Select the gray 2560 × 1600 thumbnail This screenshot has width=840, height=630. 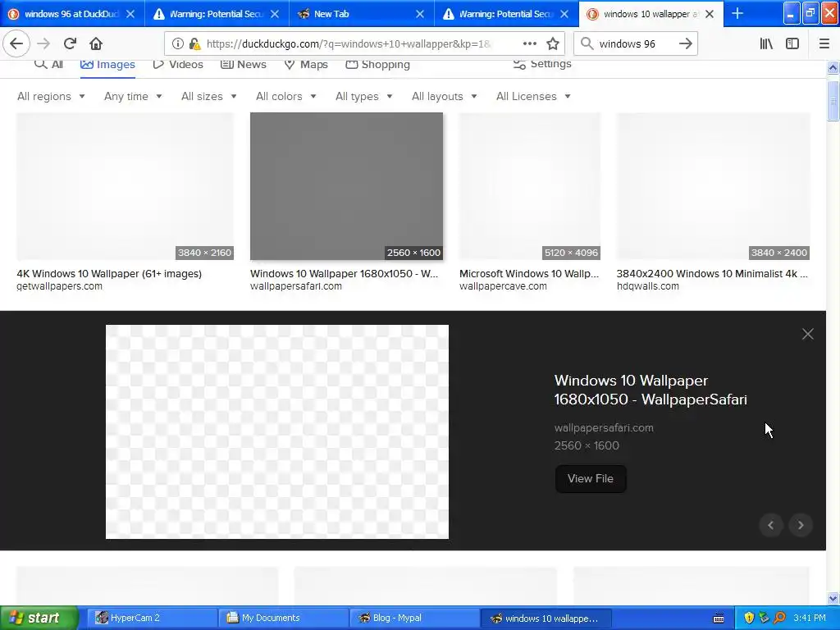(x=347, y=186)
